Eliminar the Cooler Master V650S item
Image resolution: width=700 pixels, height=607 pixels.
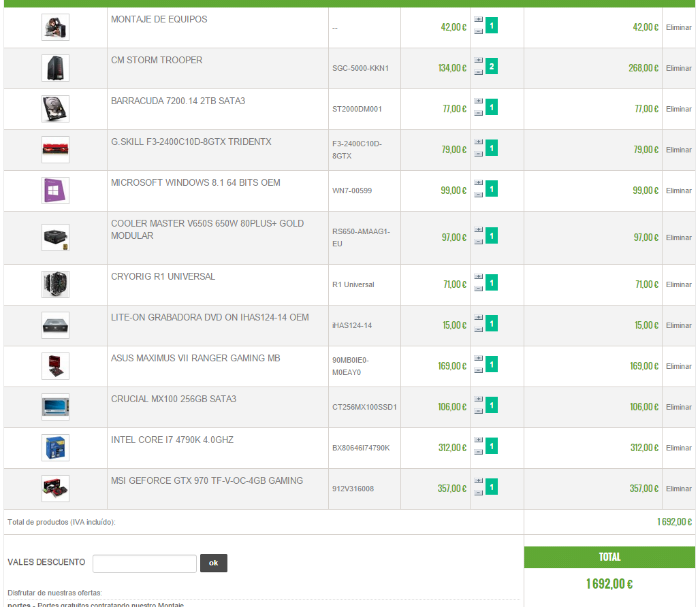679,237
